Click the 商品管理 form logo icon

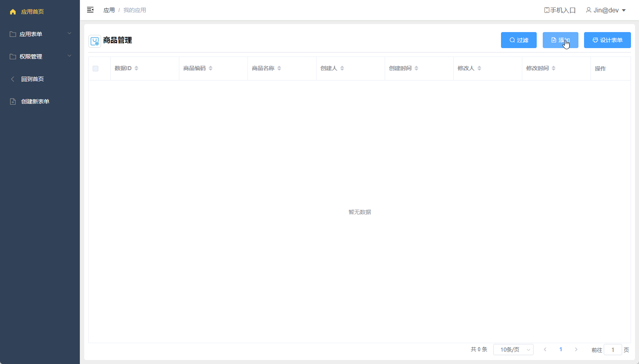click(x=95, y=41)
